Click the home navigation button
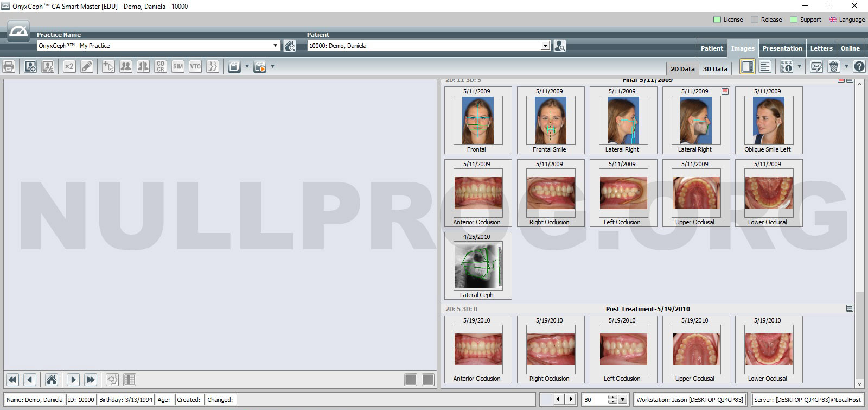 coord(52,380)
